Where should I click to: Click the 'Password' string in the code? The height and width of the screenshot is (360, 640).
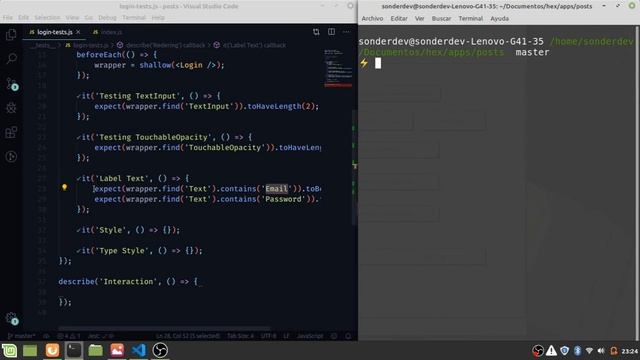point(283,199)
